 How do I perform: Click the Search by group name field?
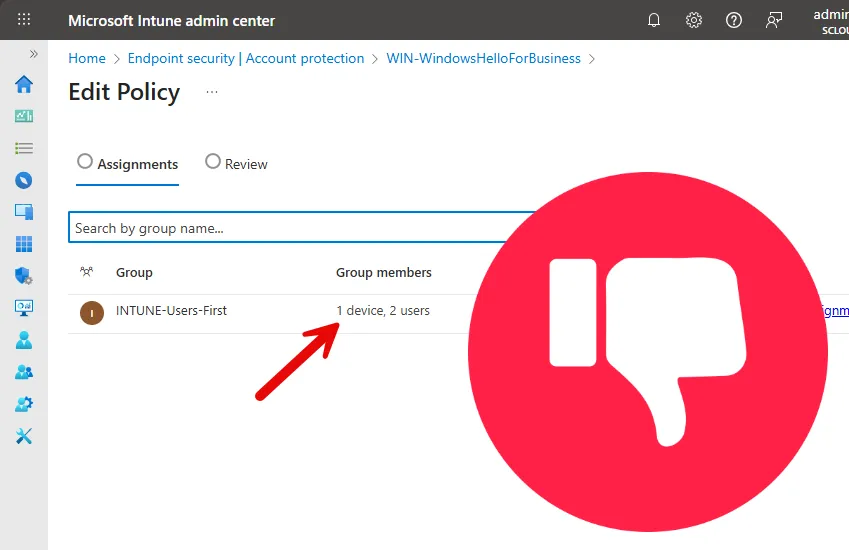point(303,228)
